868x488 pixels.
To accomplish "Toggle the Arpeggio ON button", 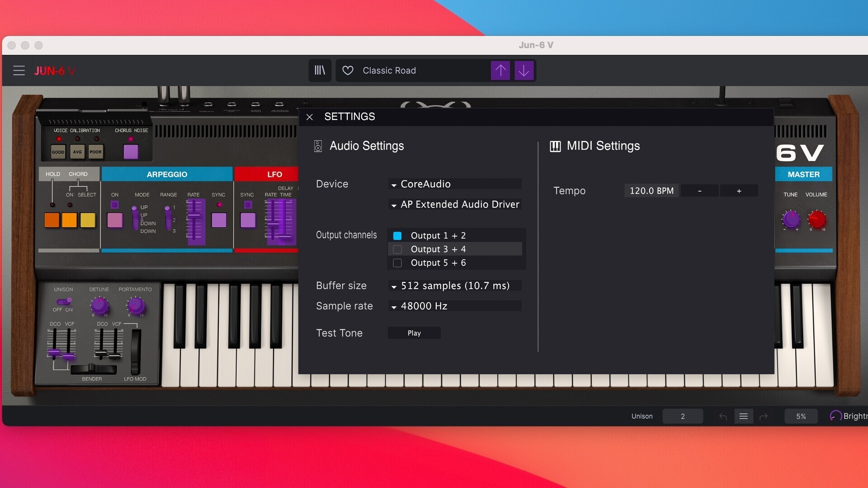I will click(115, 221).
